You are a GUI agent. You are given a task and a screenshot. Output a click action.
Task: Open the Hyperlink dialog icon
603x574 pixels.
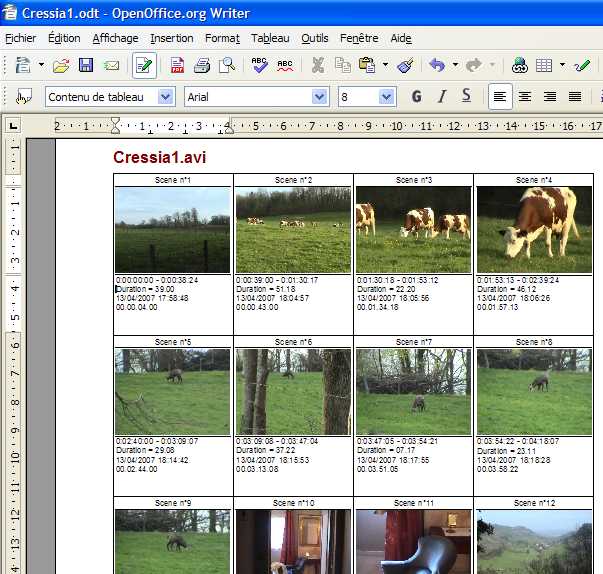tap(520, 65)
